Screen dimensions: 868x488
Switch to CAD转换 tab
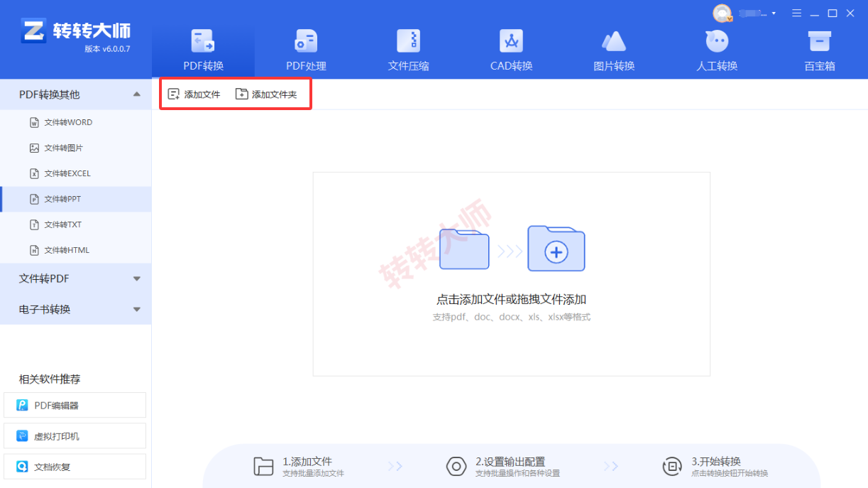(x=511, y=51)
